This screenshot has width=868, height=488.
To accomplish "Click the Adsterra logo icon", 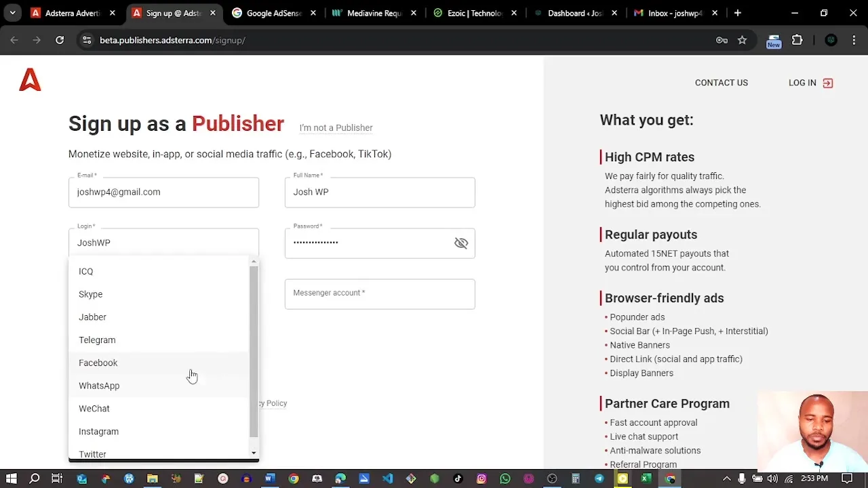I will point(30,81).
